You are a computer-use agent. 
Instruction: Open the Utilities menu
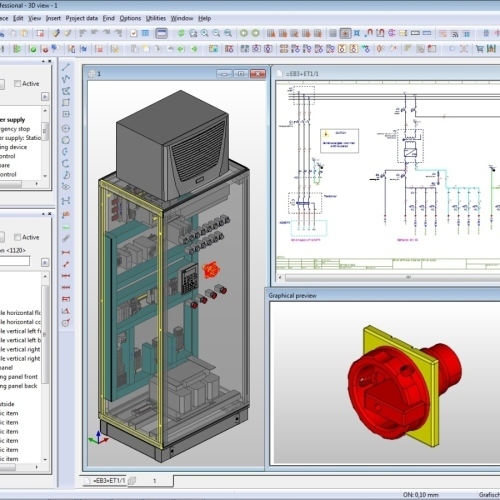156,18
